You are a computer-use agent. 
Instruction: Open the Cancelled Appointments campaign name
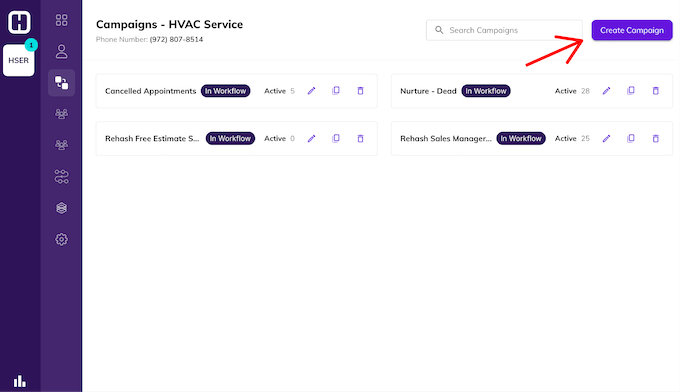150,91
